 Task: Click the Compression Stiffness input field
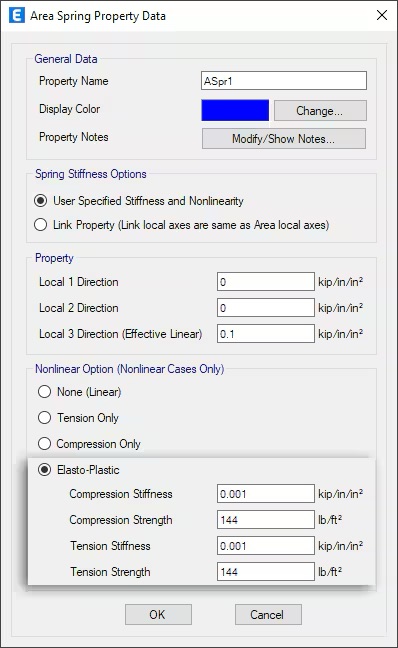(x=266, y=494)
